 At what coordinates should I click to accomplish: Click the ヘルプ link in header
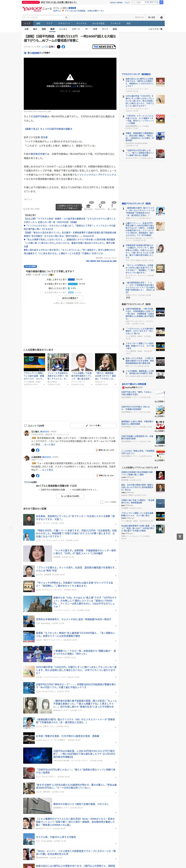pyautogui.click(x=127, y=2)
